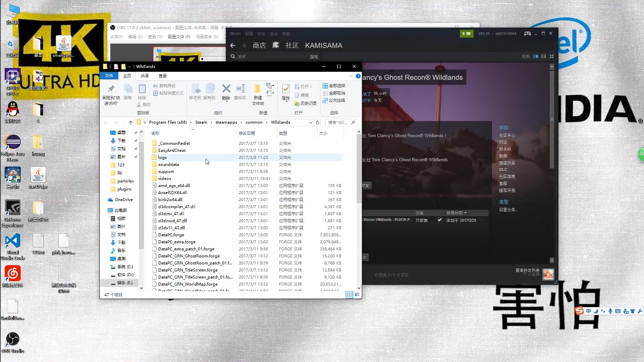Image resolution: width=644 pixels, height=362 pixels.
Task: Click the Steam detail view icon
Action: tap(534, 56)
